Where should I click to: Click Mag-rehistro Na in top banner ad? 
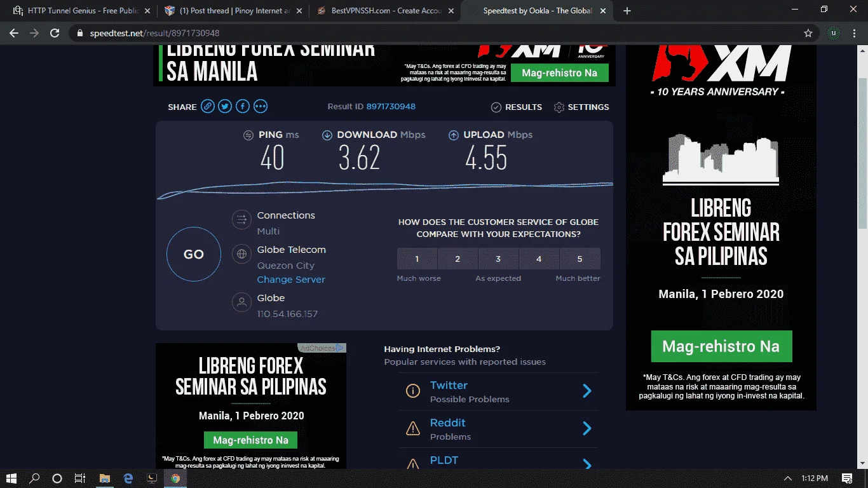559,72
